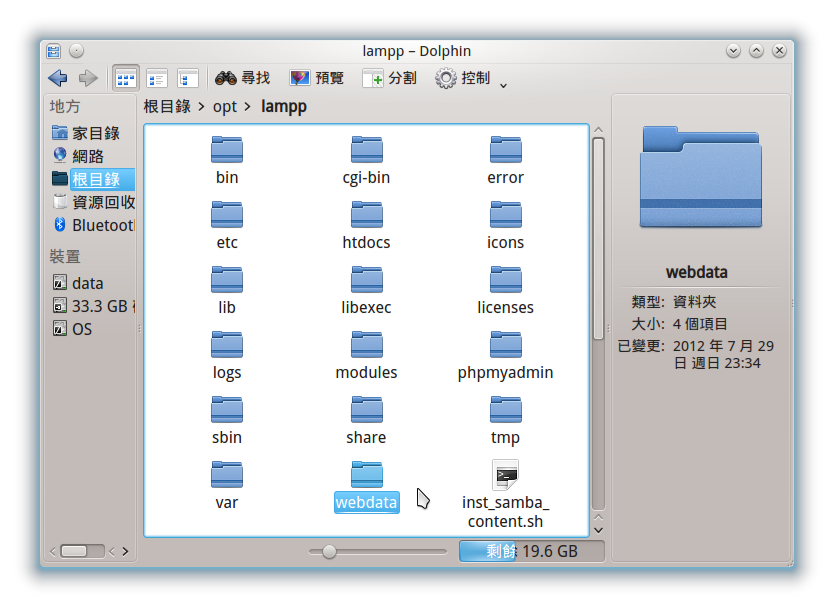This screenshot has height=607, width=834.
Task: Select the etc folder
Action: click(227, 225)
